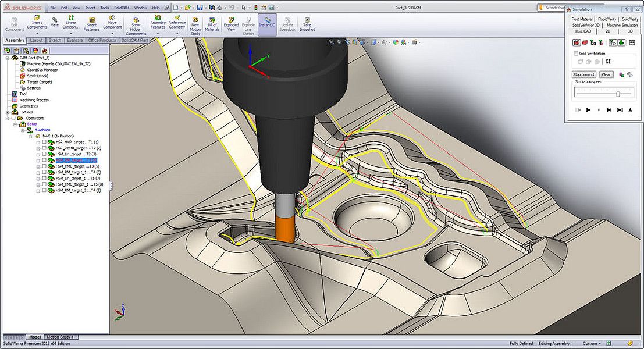
Task: Check the box for HSM_Lin_target_1 T5 (7)
Action: click(44, 179)
